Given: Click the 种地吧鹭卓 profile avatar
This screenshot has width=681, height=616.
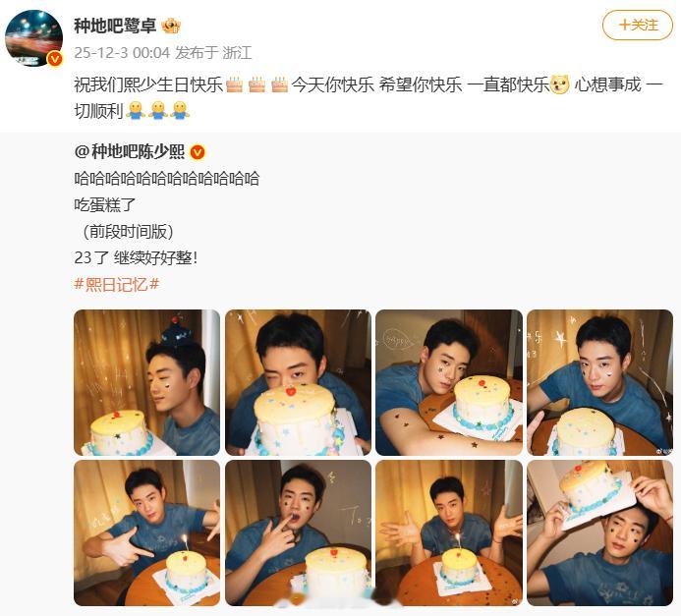Looking at the screenshot, I should [33, 37].
